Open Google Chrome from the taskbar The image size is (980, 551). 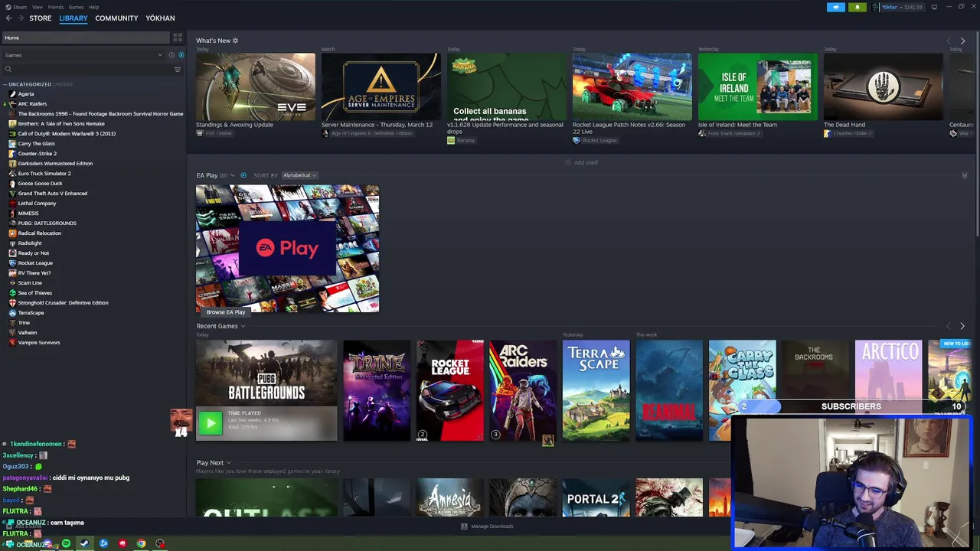141,544
